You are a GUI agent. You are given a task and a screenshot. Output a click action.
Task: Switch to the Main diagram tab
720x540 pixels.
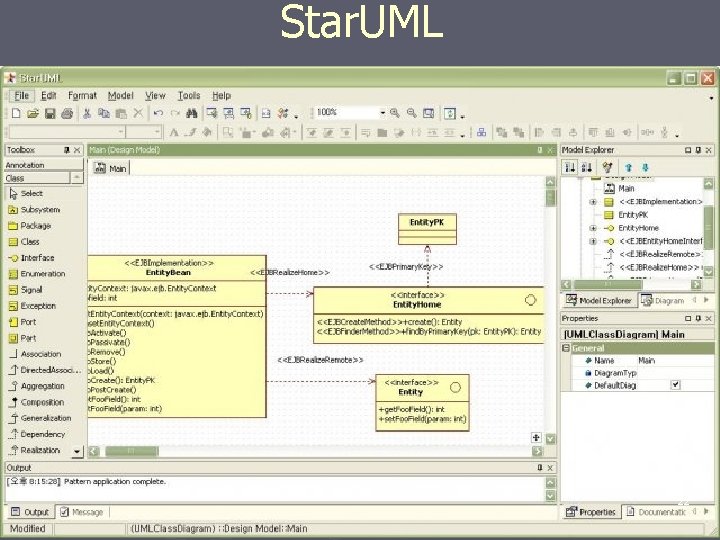[111, 169]
